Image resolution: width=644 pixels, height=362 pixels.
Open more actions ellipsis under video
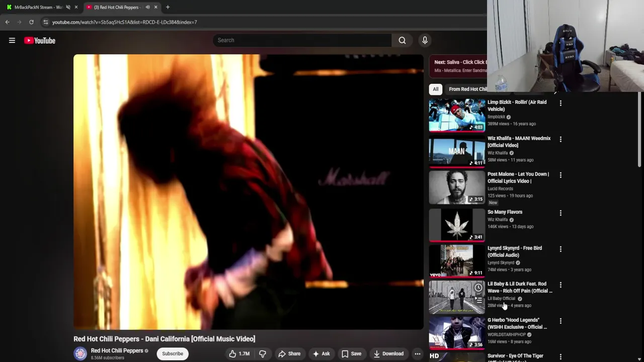(417, 353)
